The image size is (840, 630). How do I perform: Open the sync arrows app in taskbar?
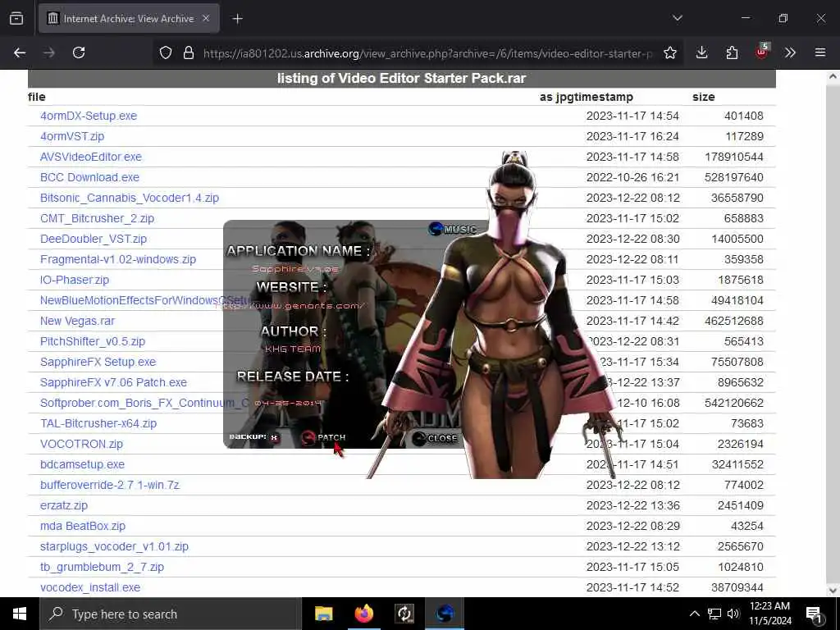click(x=404, y=614)
